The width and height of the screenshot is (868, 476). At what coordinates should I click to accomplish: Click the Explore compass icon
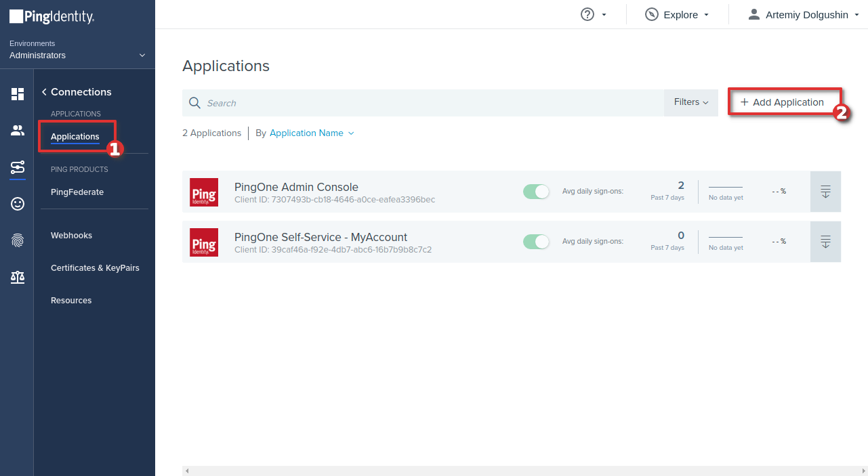point(652,14)
